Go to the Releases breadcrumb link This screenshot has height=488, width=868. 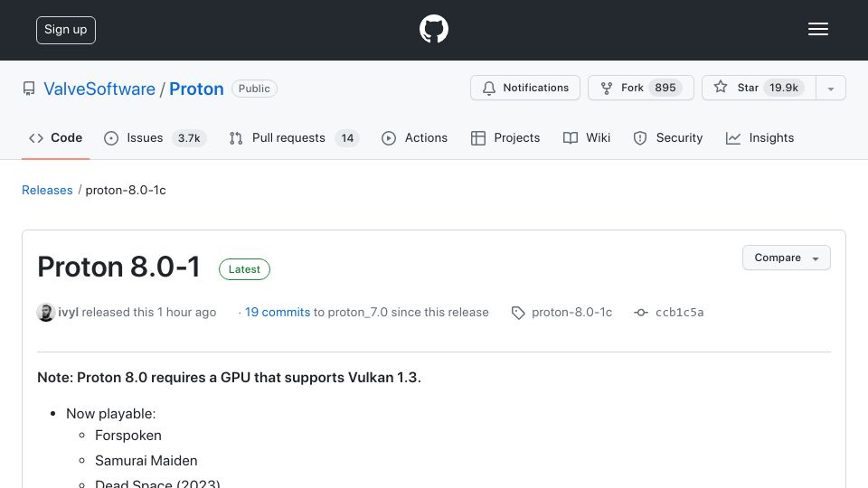(x=47, y=191)
